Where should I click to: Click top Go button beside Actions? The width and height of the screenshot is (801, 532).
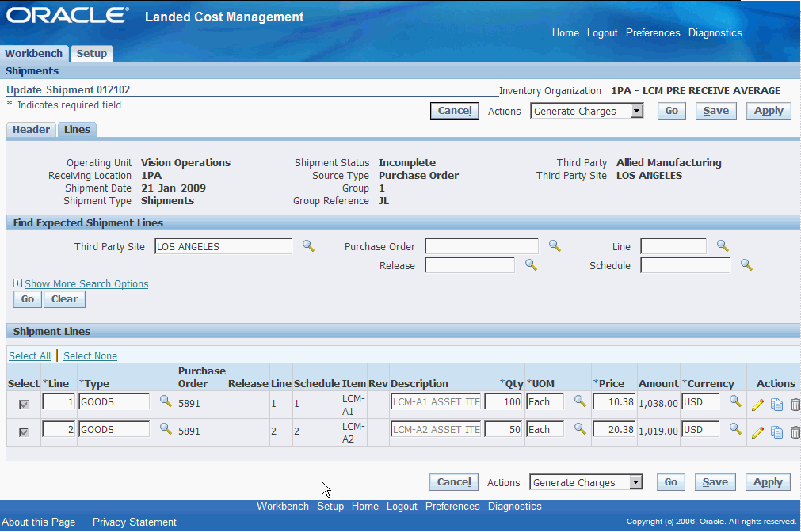tap(672, 111)
